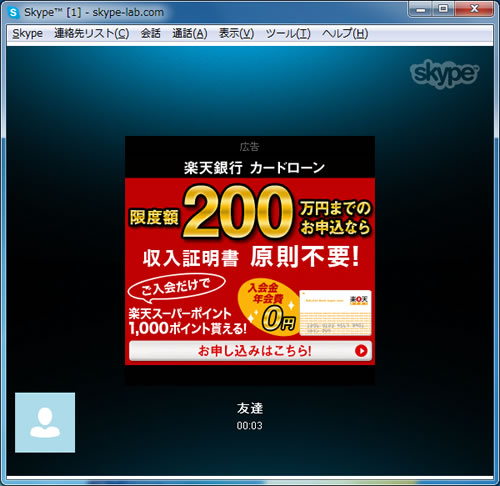Maximize the Skype window

click(x=443, y=9)
